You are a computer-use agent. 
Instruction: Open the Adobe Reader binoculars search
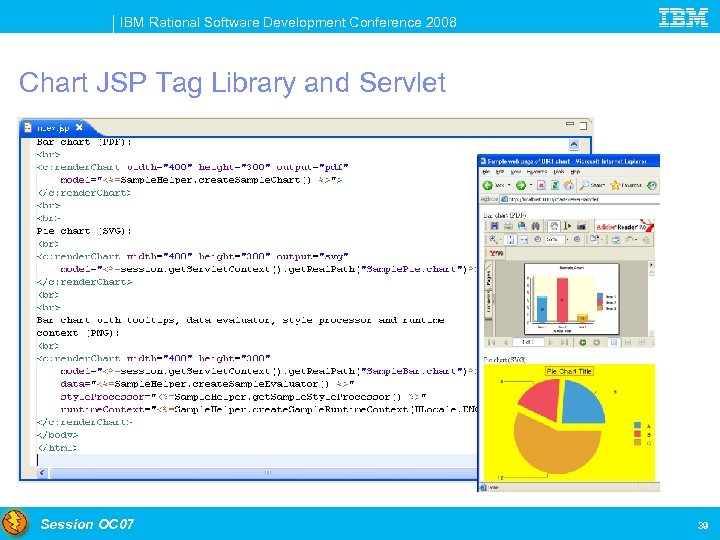[x=535, y=226]
